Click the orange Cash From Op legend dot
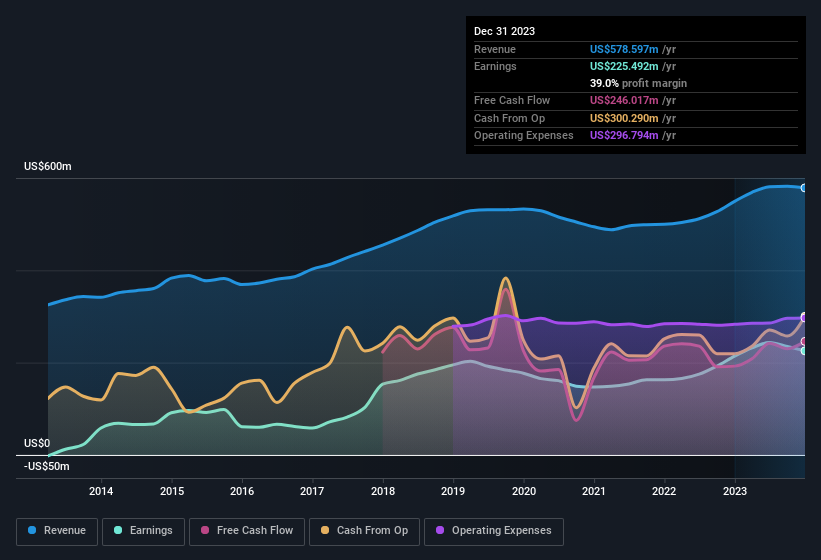The height and width of the screenshot is (560, 821). coord(325,530)
